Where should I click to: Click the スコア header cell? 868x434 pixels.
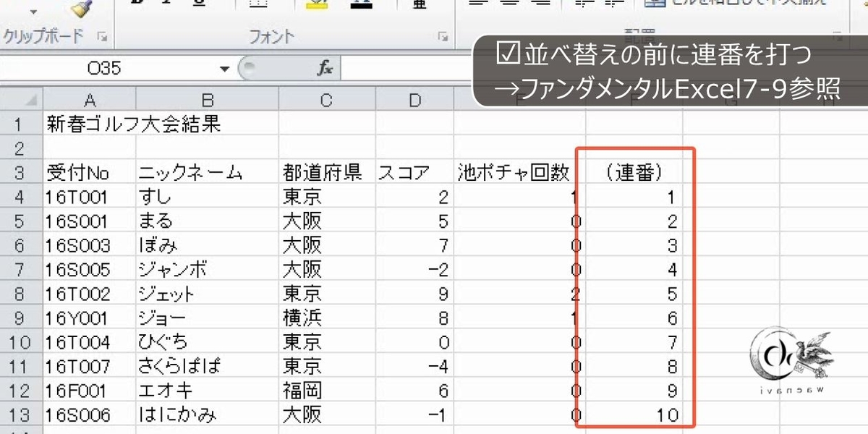click(414, 172)
